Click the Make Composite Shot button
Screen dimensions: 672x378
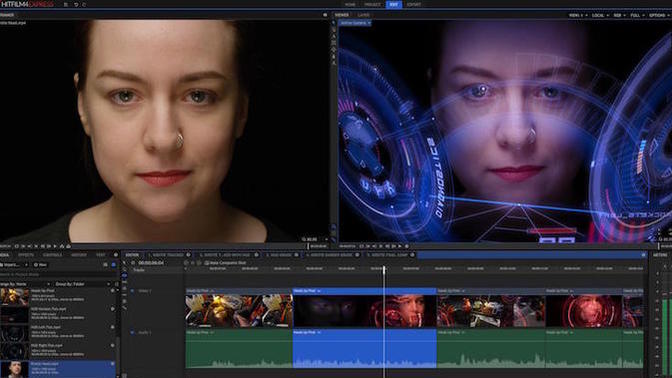[x=225, y=263]
